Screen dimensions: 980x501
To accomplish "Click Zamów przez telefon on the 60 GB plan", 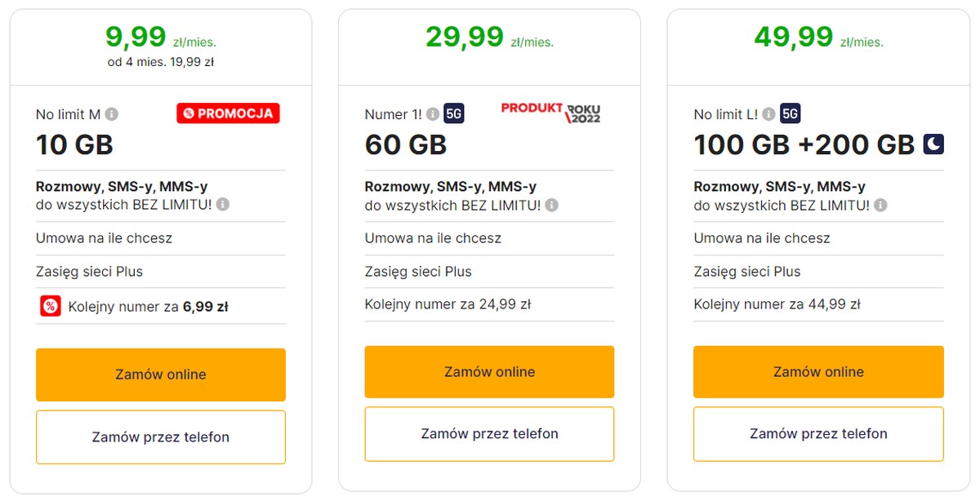I will click(x=489, y=434).
